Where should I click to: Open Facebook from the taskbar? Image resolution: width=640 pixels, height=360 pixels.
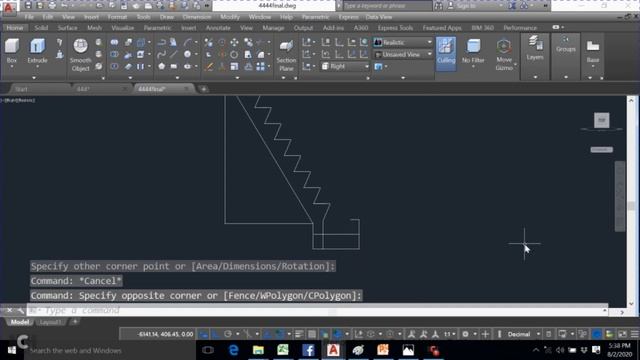point(308,350)
